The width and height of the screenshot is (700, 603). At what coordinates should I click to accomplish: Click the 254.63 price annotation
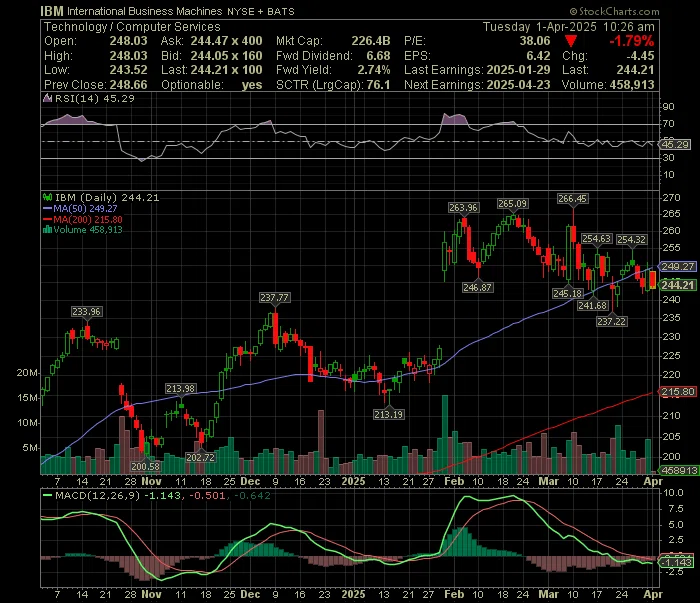pyautogui.click(x=596, y=239)
